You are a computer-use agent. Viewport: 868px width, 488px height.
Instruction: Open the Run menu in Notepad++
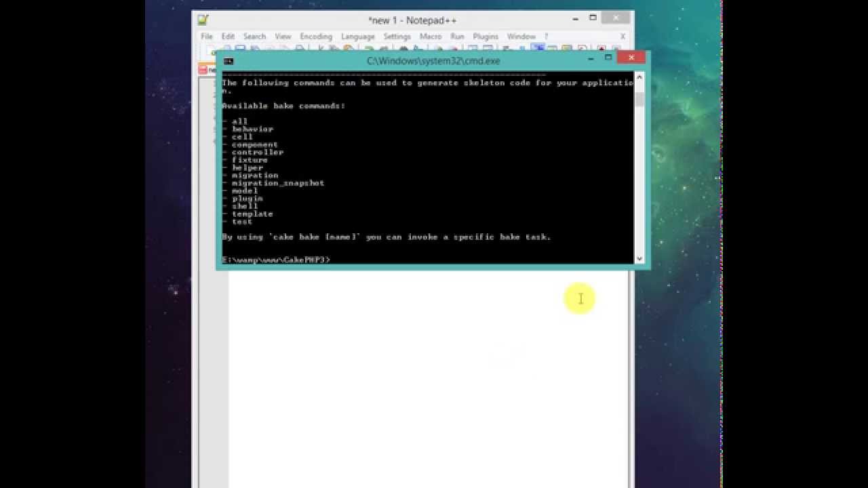click(x=458, y=37)
